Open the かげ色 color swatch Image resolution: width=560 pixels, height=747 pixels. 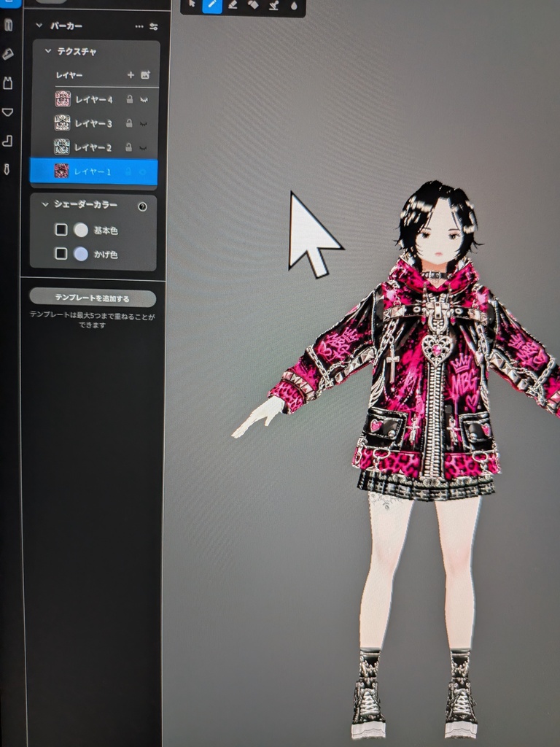(81, 254)
